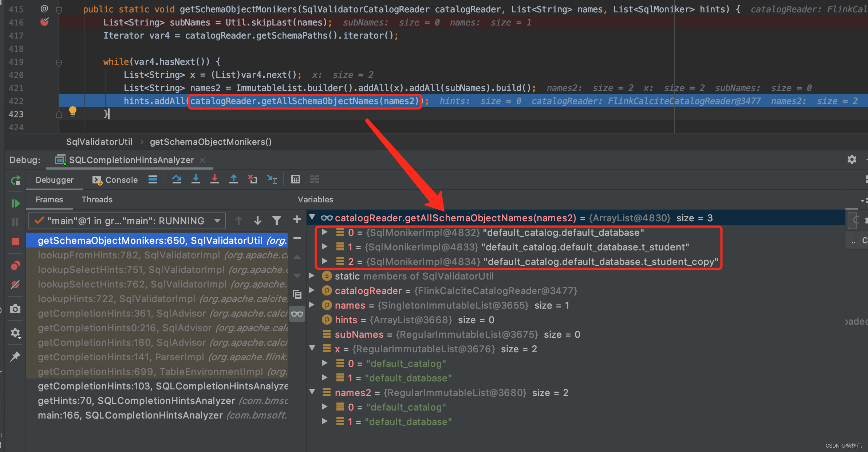
Task: Open debugger settings gear in left sidebar
Action: pos(15,333)
